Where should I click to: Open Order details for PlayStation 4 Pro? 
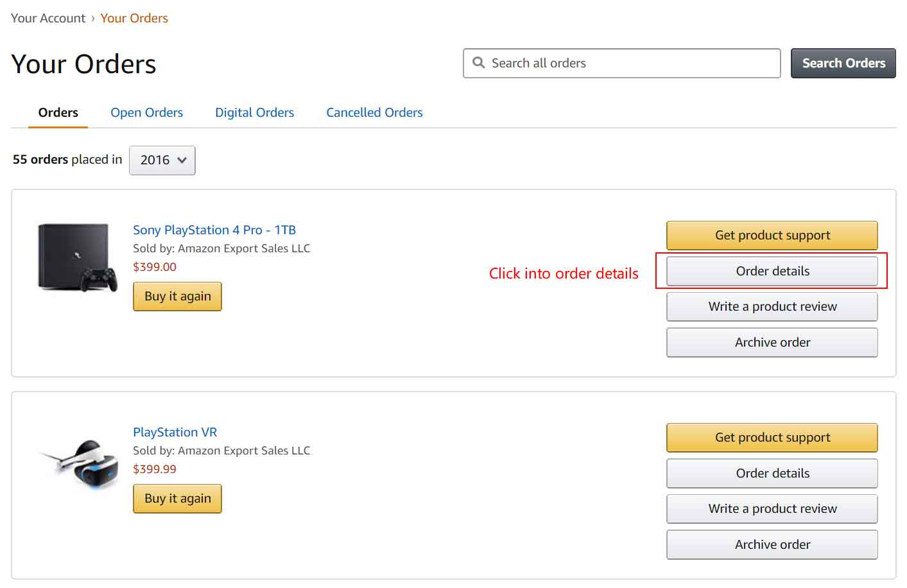pyautogui.click(x=772, y=271)
